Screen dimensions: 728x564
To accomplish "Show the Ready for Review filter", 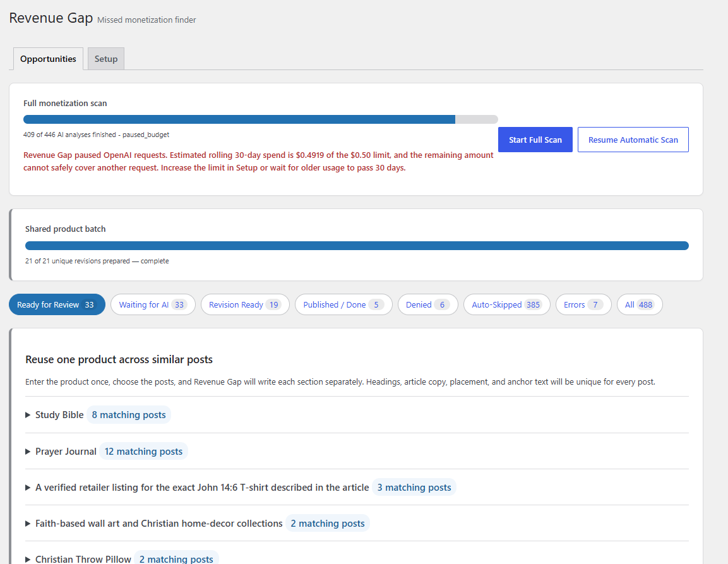I will point(57,305).
